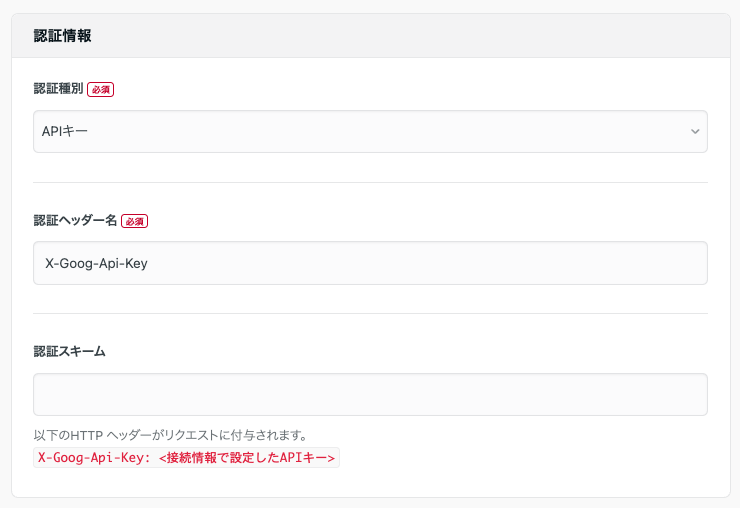740x508 pixels.
Task: Click the <接続情報で設定したAPIキー> placeholder in the preview
Action: [x=248, y=458]
